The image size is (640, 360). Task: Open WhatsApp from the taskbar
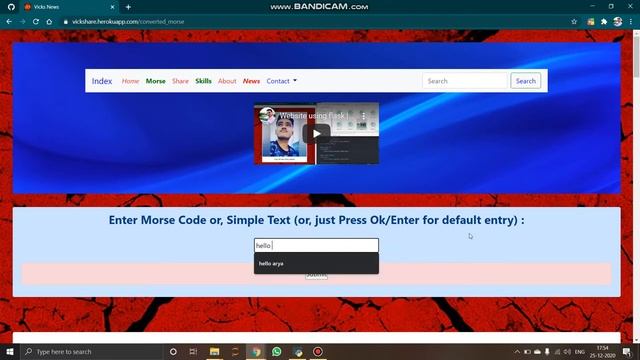pos(276,351)
